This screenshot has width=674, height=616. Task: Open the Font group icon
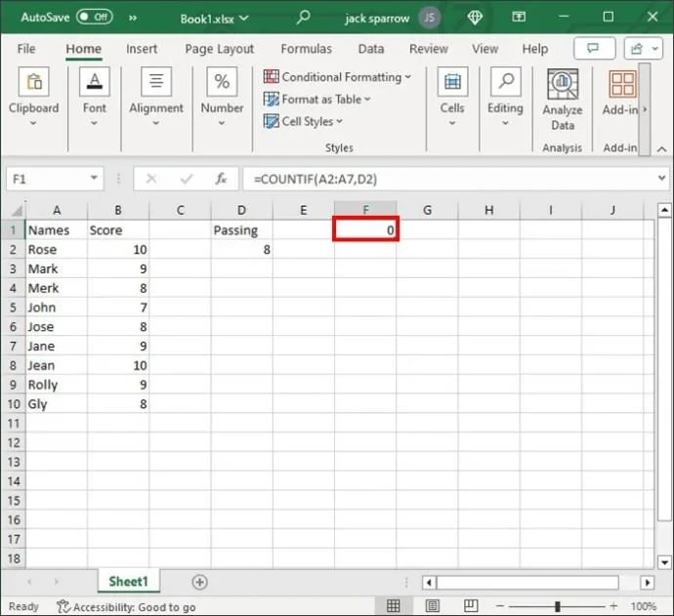(x=95, y=84)
